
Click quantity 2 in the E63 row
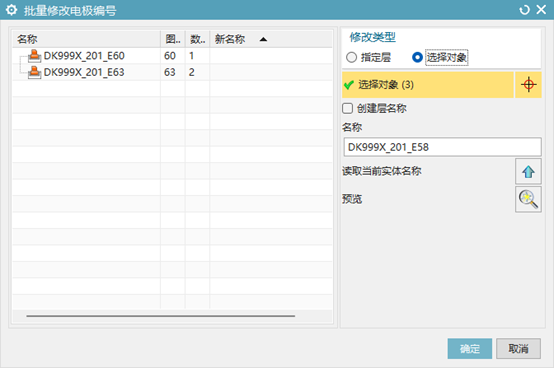[191, 72]
